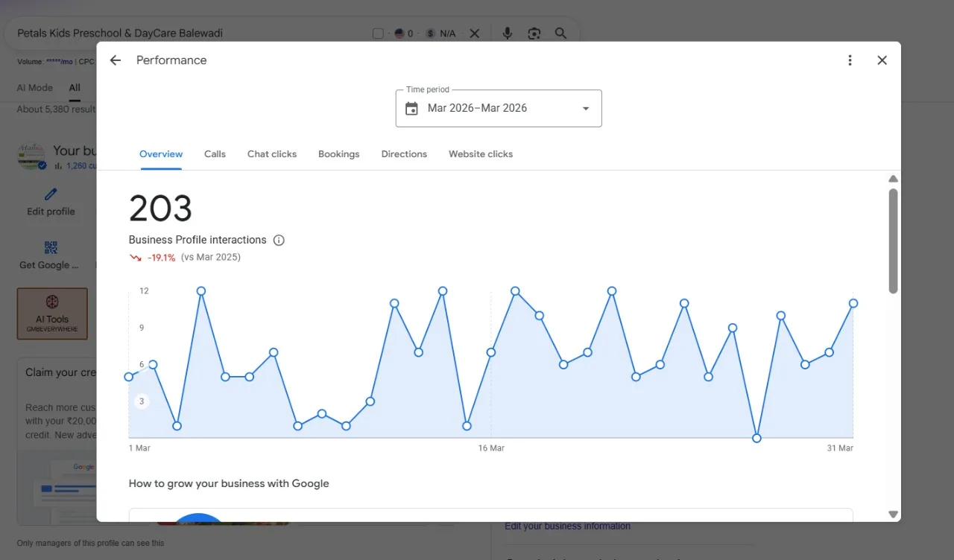Expand the Time period dropdown arrow
Viewport: 954px width, 560px height.
coord(586,109)
